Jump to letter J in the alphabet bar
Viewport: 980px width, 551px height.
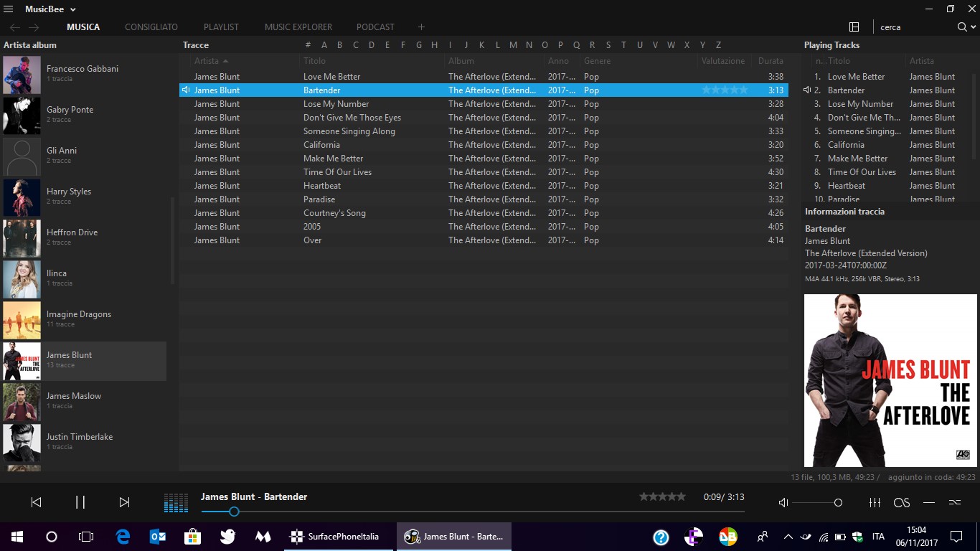point(466,45)
